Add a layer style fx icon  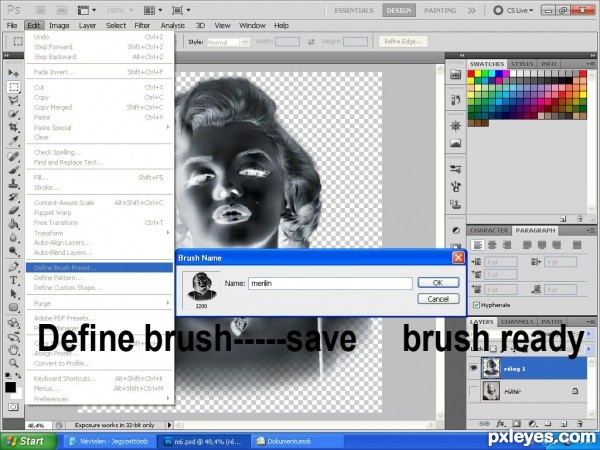click(500, 424)
